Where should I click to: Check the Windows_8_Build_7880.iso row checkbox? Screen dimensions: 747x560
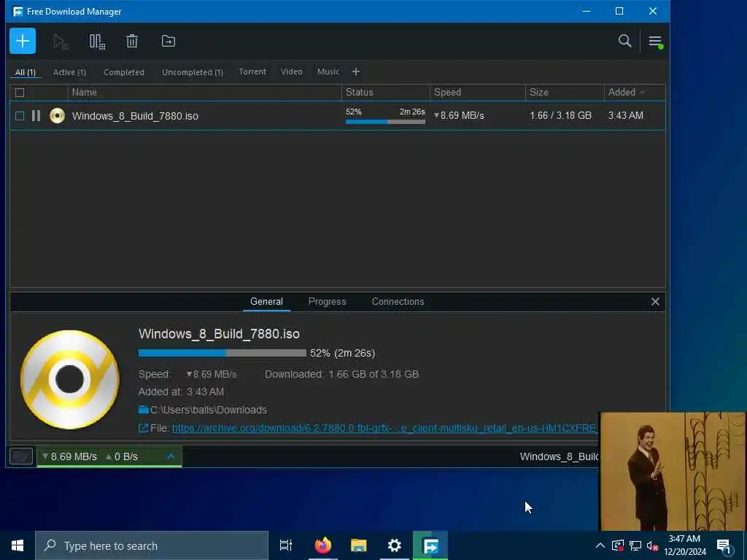point(20,116)
